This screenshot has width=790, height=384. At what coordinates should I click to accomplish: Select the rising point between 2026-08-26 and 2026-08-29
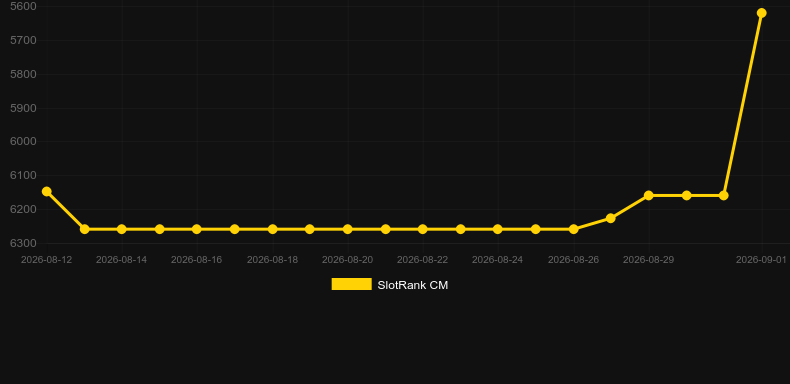[611, 218]
